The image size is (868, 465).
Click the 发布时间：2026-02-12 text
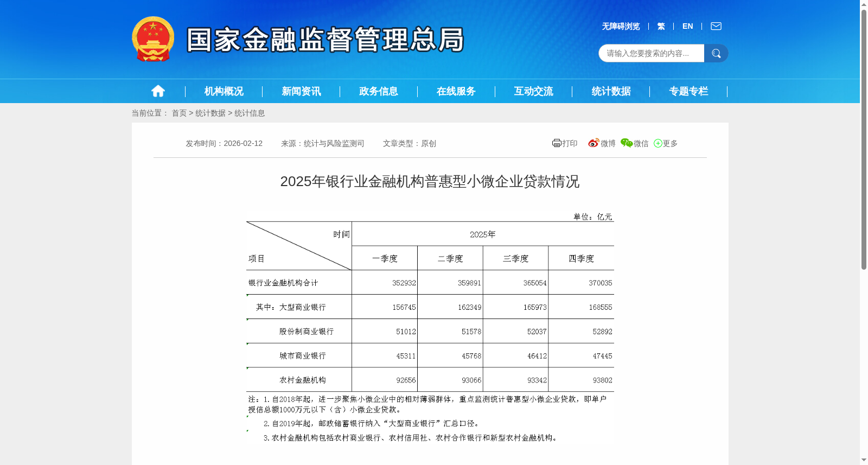224,143
